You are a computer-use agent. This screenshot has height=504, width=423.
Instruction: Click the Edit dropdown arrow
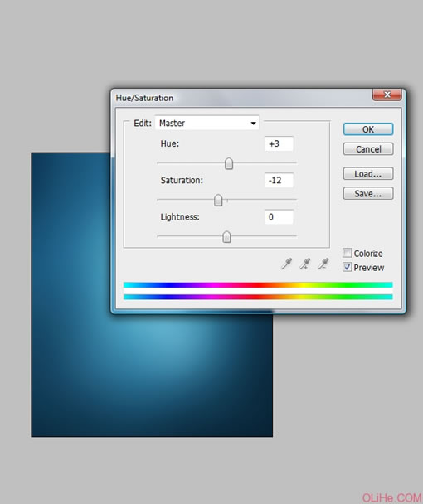253,124
